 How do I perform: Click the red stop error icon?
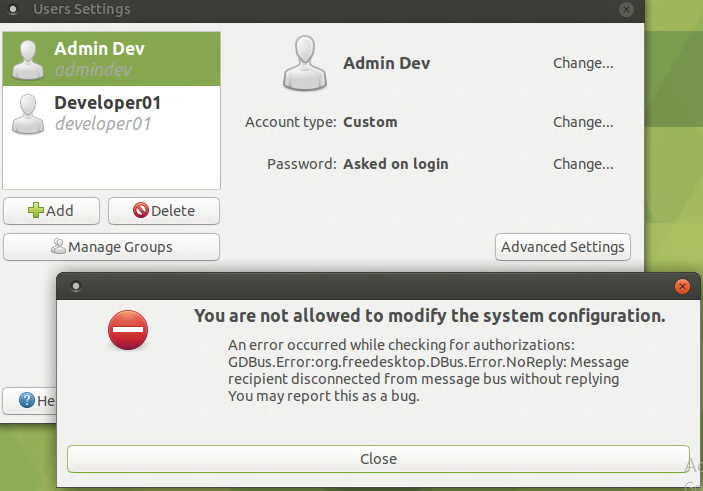coord(128,331)
